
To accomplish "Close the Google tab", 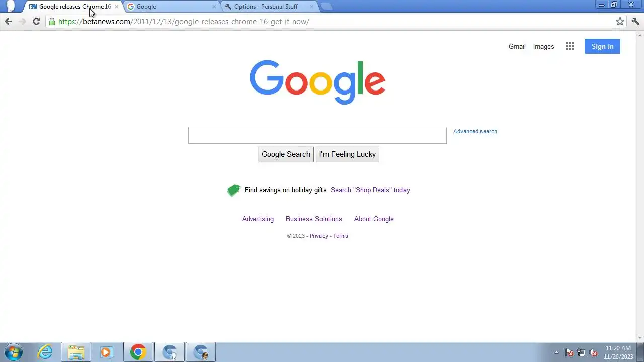I will click(x=214, y=7).
